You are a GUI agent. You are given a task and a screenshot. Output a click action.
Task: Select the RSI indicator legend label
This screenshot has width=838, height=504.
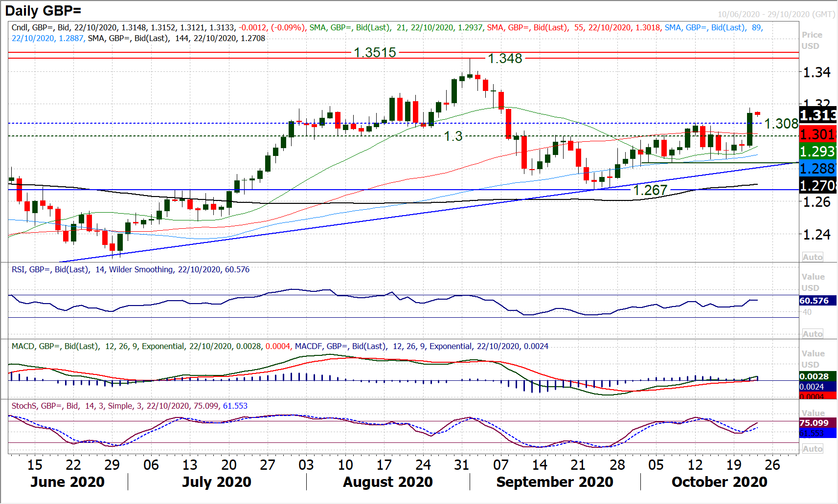[x=130, y=269]
